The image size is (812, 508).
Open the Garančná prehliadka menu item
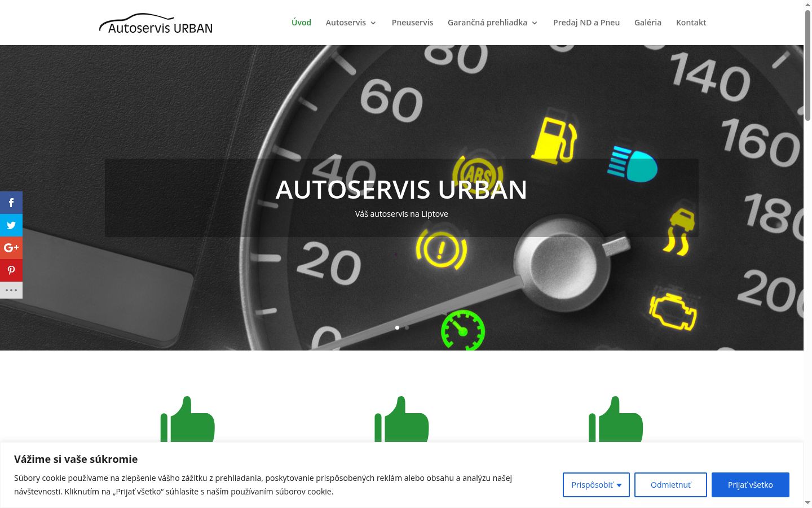coord(487,23)
